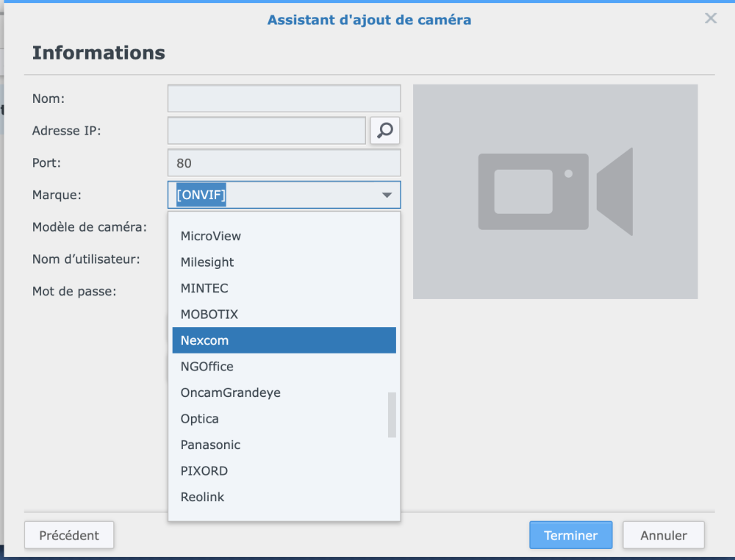Click the IP address search magnifier icon
Image resolution: width=735 pixels, height=560 pixels.
pyautogui.click(x=385, y=131)
